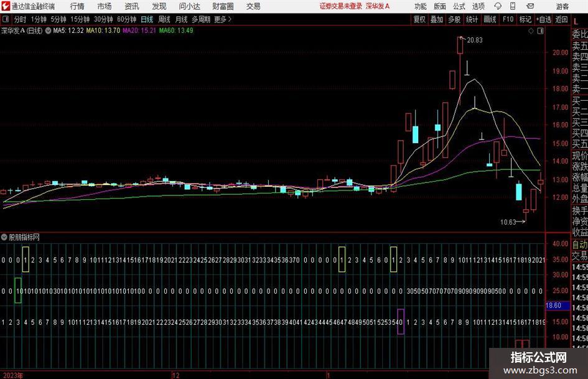This screenshot has width=588, height=379.
Task: Click the 统计 statistics button
Action: [x=472, y=19]
